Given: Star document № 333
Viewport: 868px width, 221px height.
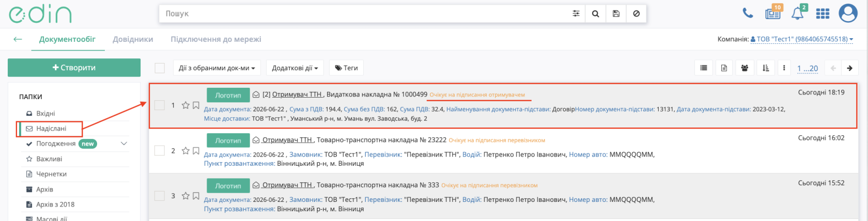Looking at the screenshot, I should point(185,196).
